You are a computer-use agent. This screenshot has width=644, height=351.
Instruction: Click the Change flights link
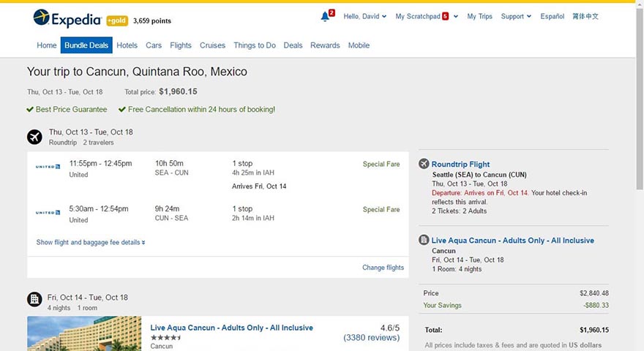(383, 267)
